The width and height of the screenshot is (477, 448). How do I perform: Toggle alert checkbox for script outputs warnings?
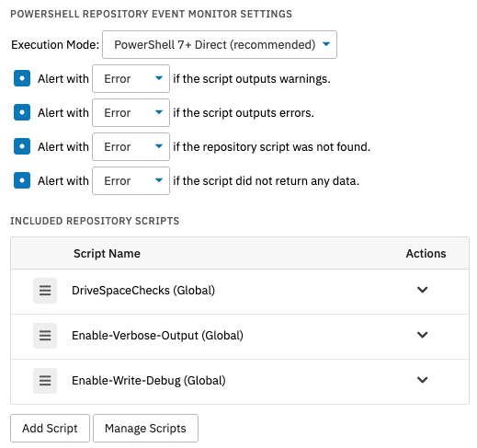(22, 78)
